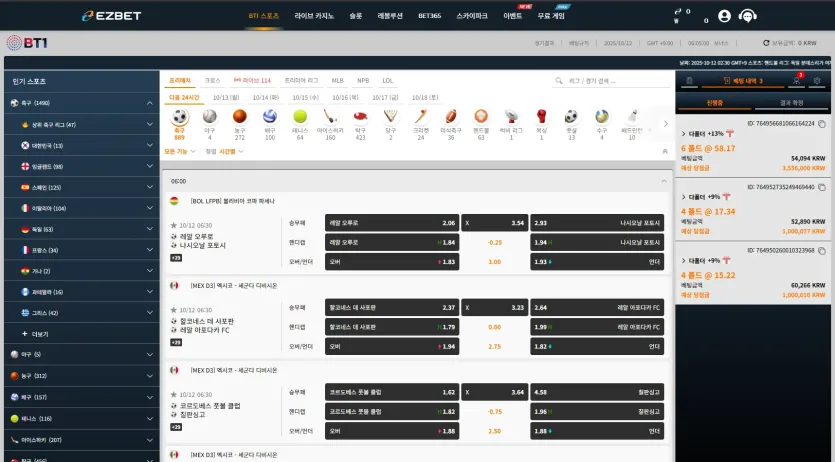Switch to 결과 확정 bets tab
The image size is (835, 462).
pyautogui.click(x=791, y=103)
